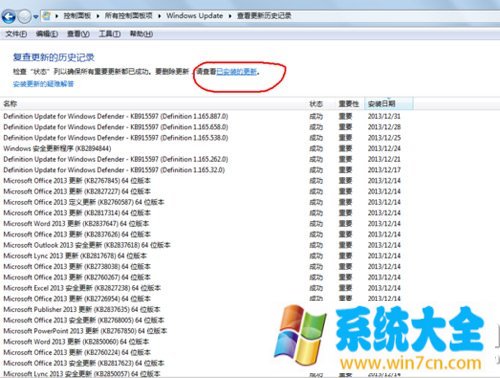This screenshot has width=500, height=378.
Task: Expand arrow before 控制面板 breadcrumb
Action: (x=57, y=16)
